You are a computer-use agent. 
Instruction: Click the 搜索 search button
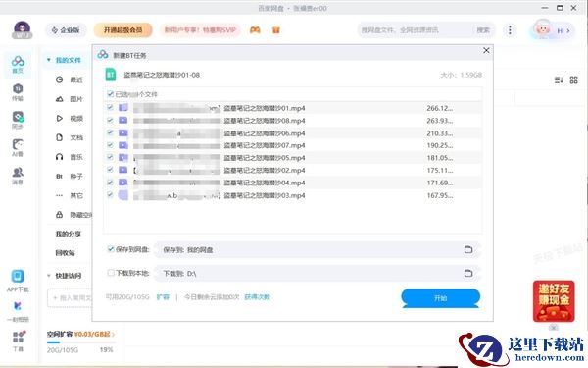coord(483,30)
